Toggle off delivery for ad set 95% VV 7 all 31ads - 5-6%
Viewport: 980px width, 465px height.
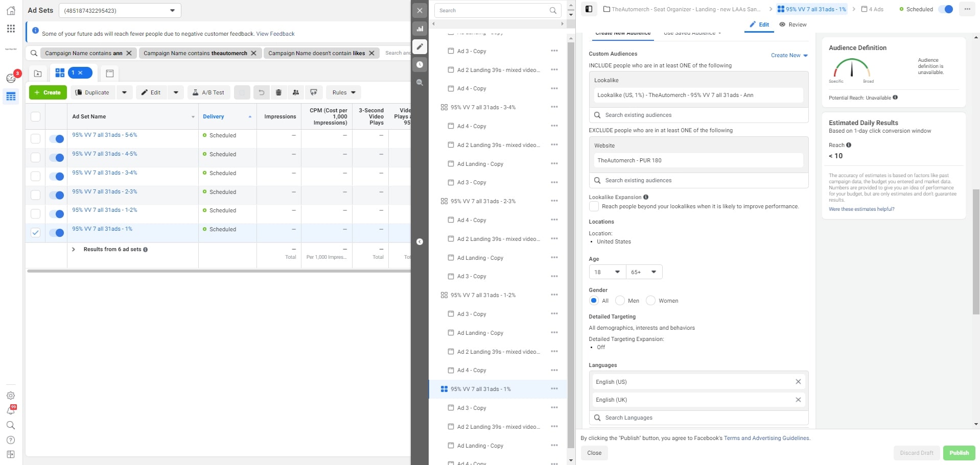(x=56, y=138)
